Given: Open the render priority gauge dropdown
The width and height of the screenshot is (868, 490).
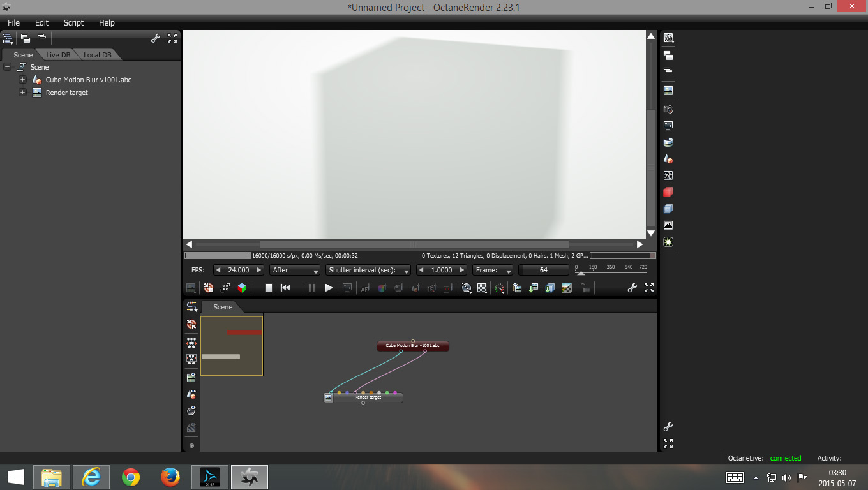Looking at the screenshot, I should 500,288.
